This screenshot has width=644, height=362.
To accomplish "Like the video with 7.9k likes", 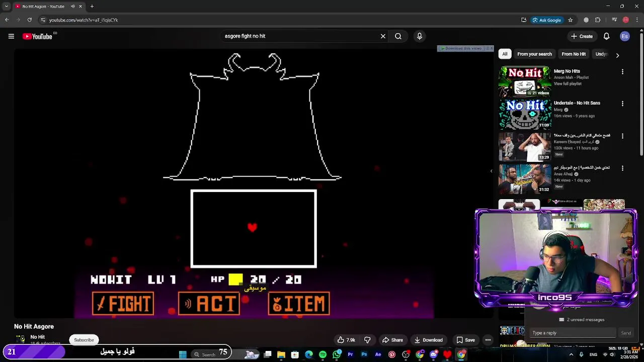I will (346, 340).
